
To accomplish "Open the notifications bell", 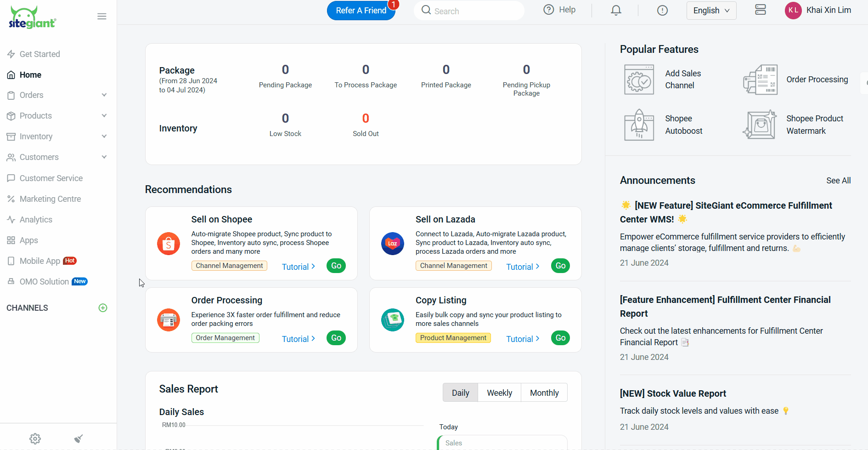I will 616,10.
